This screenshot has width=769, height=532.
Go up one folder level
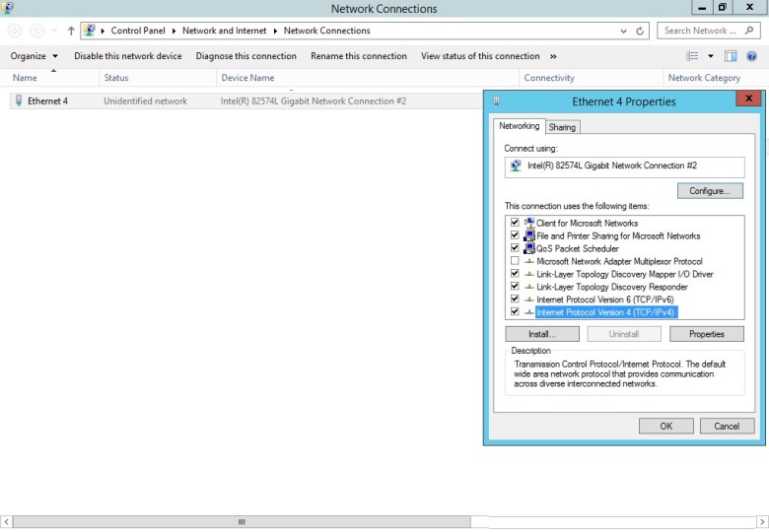(x=71, y=31)
